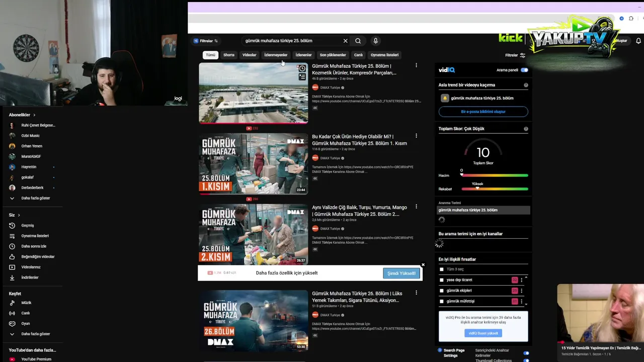Select the Shorts filter chip
The width and height of the screenshot is (644, 362).
point(229,55)
